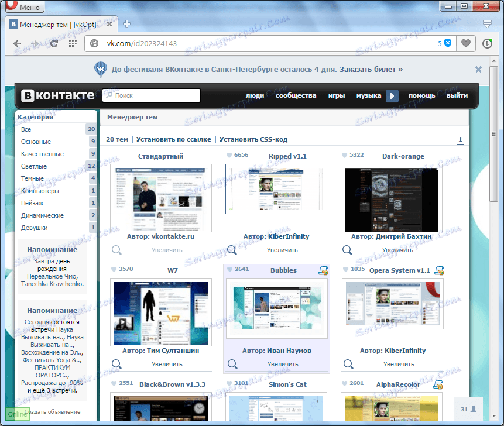Click the ВКонтакте logo
Image resolution: width=504 pixels, height=426 pixels.
click(x=58, y=95)
